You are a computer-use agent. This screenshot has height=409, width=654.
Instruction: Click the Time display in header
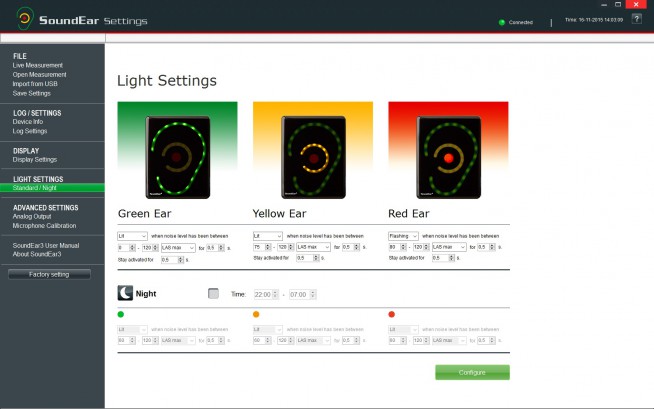[x=594, y=20]
